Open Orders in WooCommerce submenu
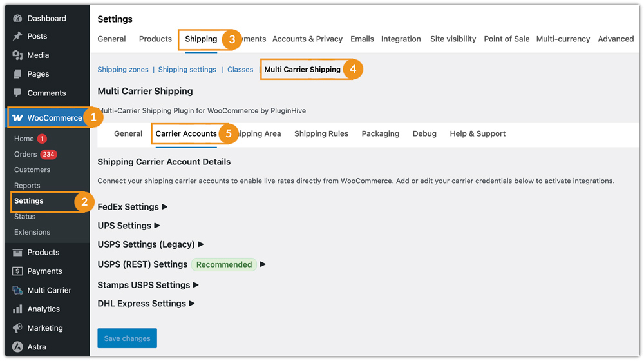This screenshot has width=644, height=361. (26, 155)
